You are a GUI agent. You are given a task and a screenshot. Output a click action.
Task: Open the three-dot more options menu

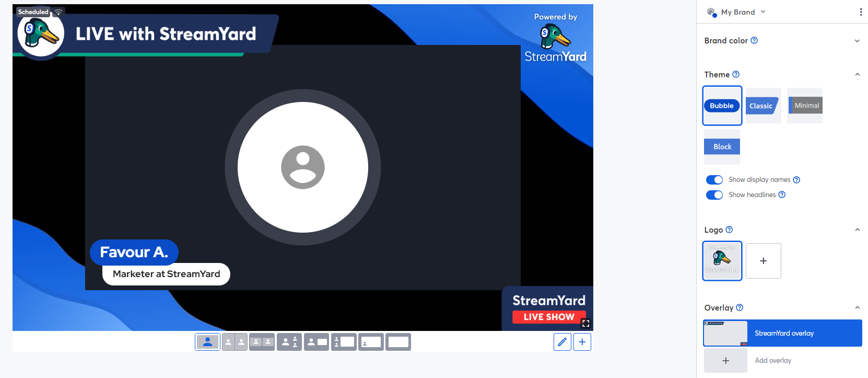861,12
